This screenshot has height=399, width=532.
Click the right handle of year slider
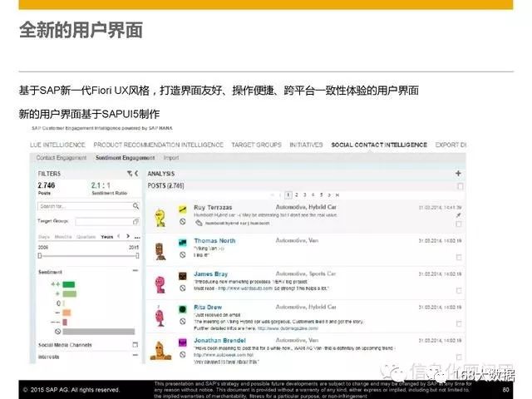[137, 255]
